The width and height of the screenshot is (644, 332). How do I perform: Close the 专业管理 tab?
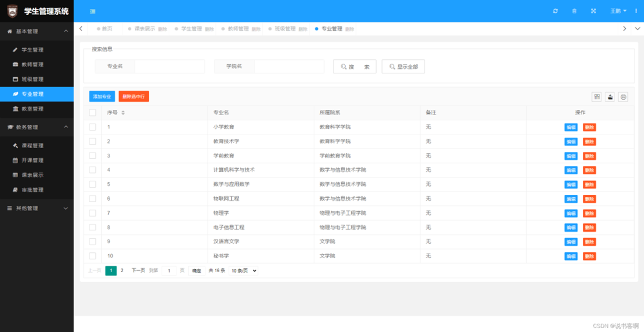350,29
